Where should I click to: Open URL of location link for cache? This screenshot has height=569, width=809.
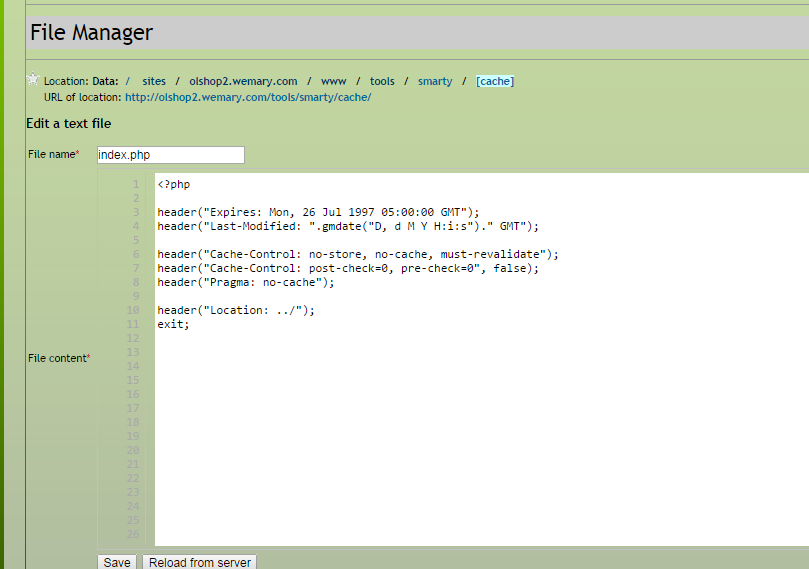tap(248, 97)
